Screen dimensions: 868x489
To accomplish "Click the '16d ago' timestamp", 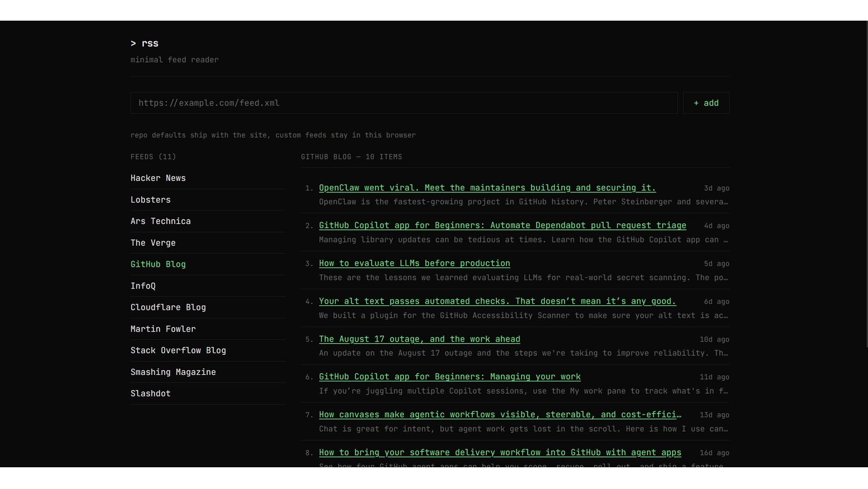I will point(714,453).
